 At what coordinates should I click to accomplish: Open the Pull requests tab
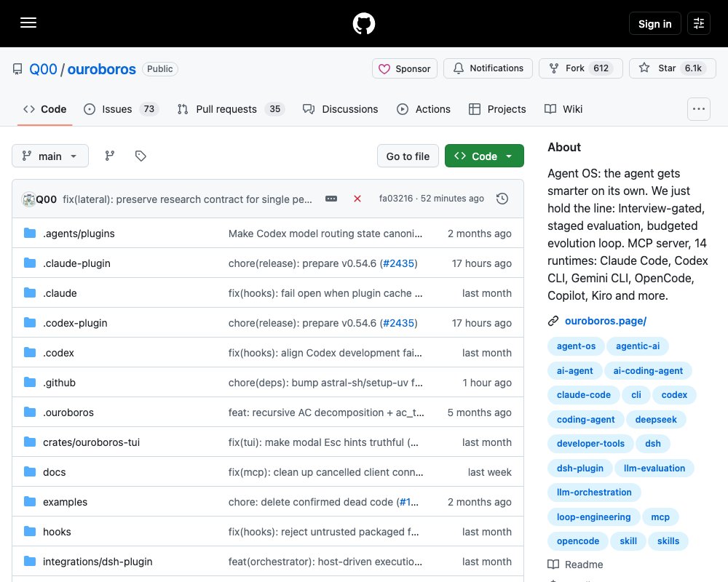(x=231, y=109)
